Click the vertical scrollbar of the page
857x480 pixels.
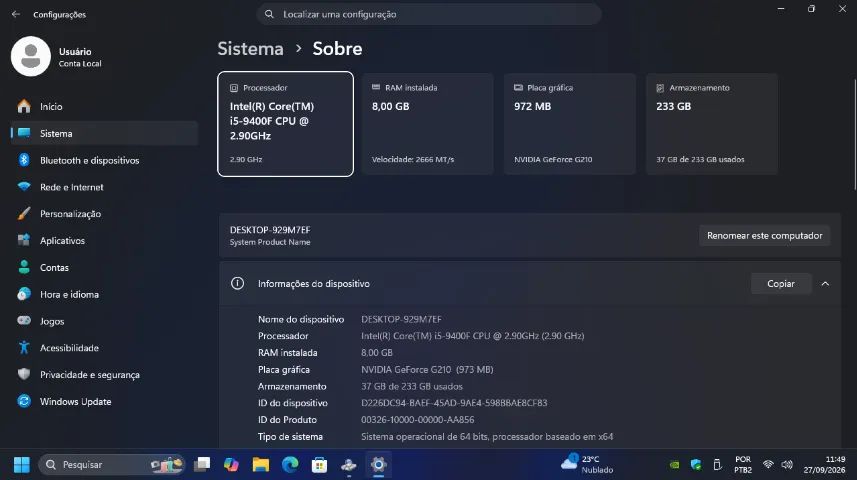tap(854, 134)
